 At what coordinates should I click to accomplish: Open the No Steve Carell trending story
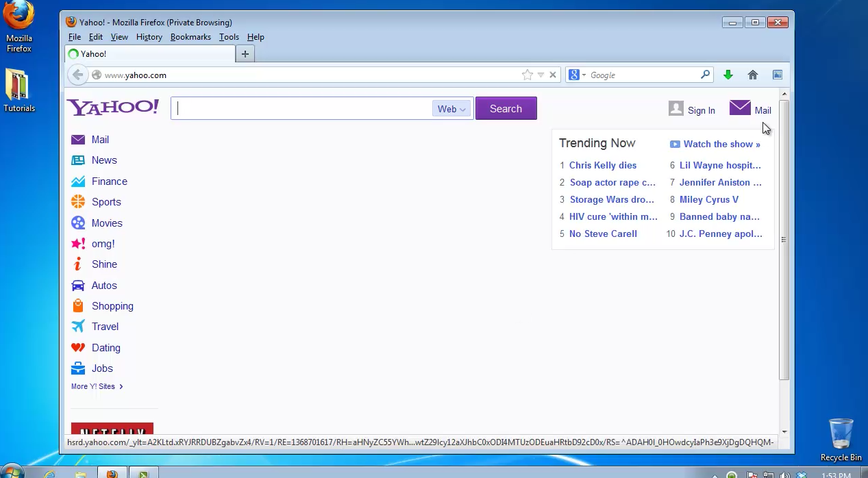click(603, 234)
